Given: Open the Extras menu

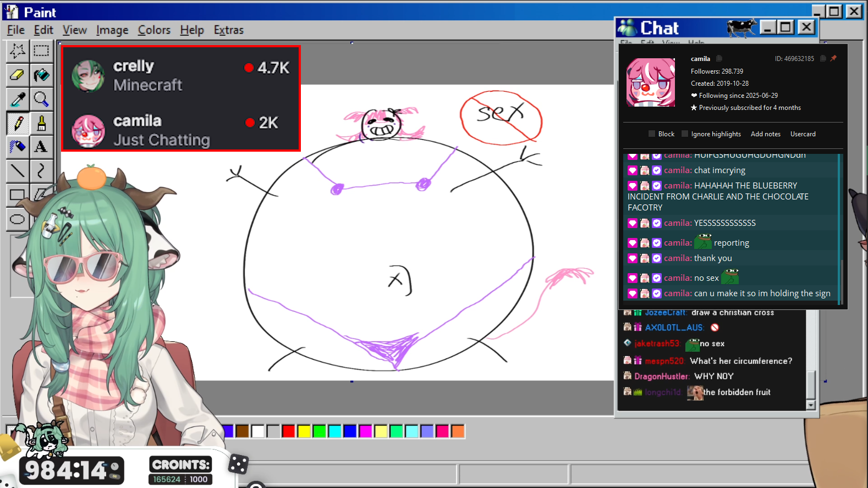Looking at the screenshot, I should point(228,30).
